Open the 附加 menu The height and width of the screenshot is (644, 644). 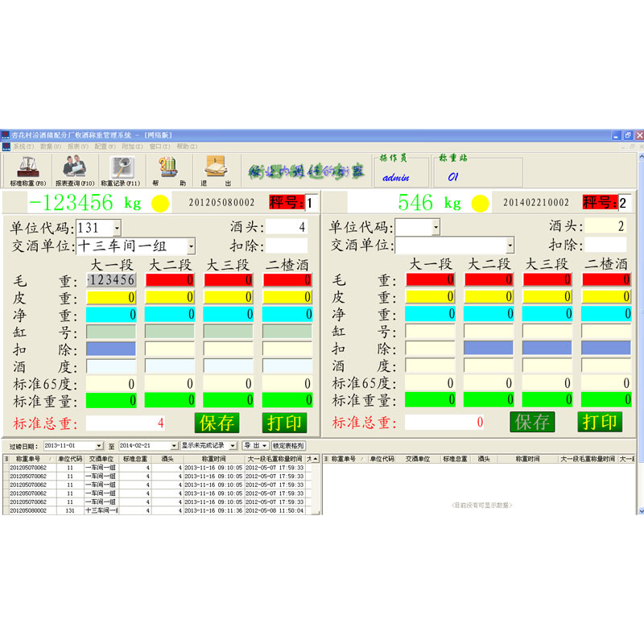132,147
